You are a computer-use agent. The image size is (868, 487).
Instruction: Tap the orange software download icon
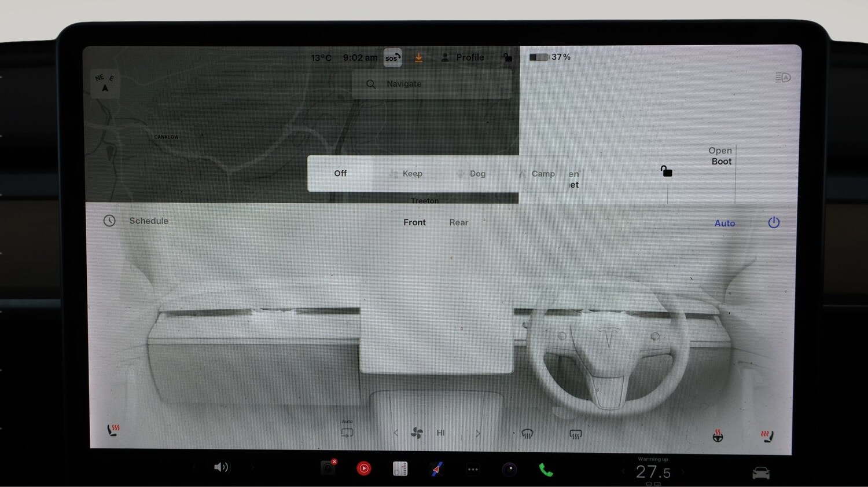click(418, 57)
